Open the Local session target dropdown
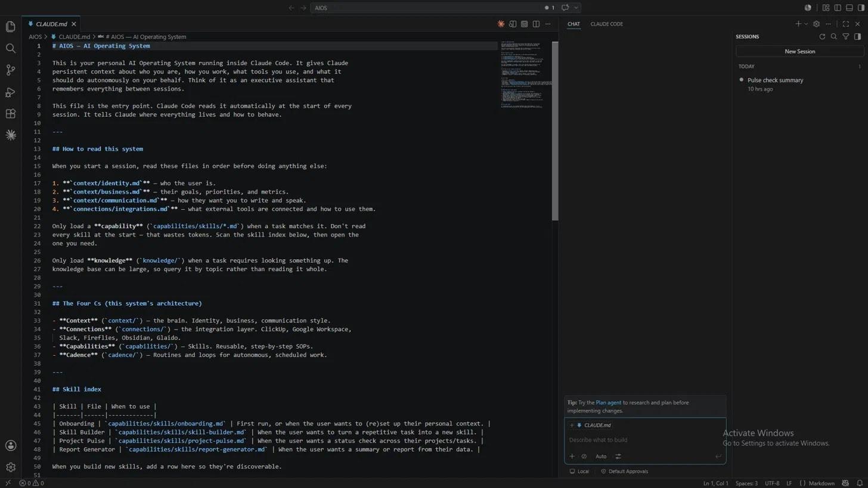The image size is (868, 488). (x=579, y=471)
